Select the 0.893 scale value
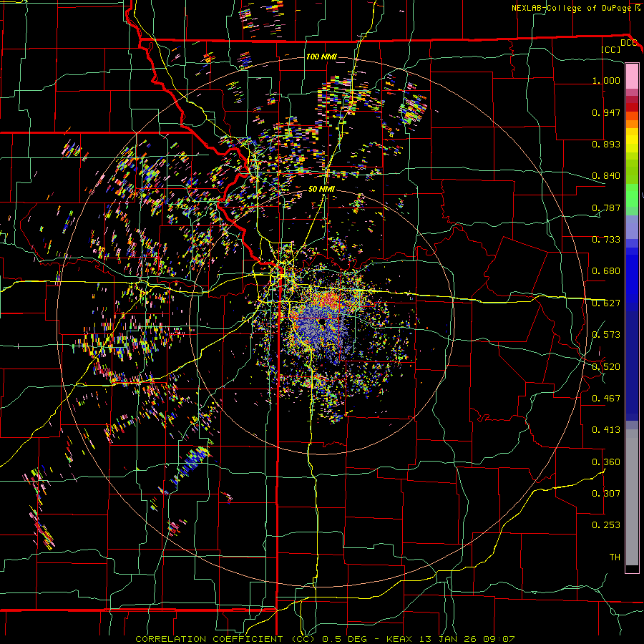 click(606, 144)
